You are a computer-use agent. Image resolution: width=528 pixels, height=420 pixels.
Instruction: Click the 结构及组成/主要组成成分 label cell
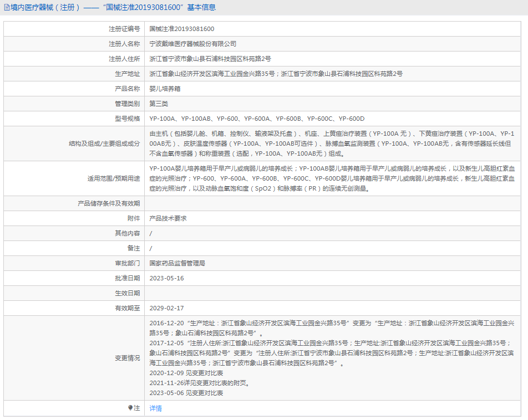pyautogui.click(x=104, y=144)
